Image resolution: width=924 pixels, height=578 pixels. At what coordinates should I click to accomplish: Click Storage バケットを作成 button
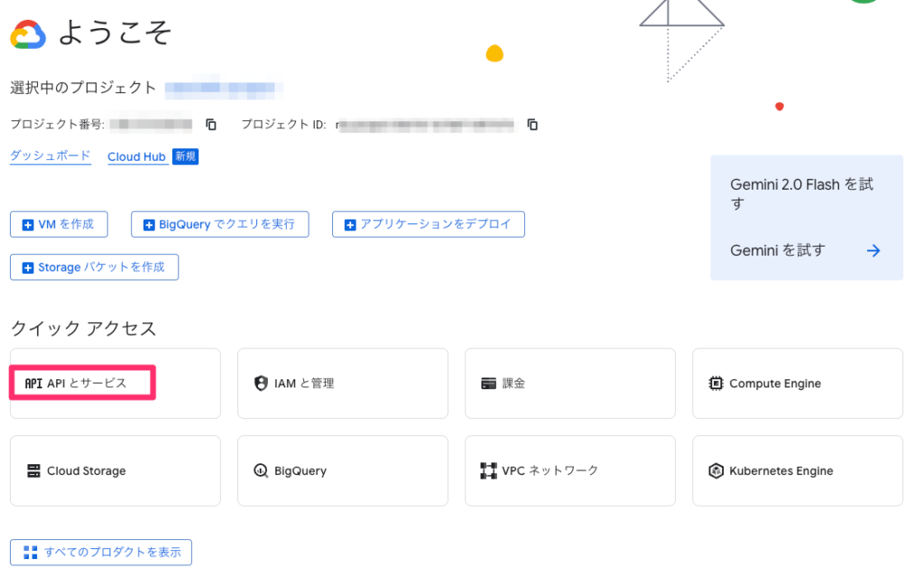pos(94,267)
